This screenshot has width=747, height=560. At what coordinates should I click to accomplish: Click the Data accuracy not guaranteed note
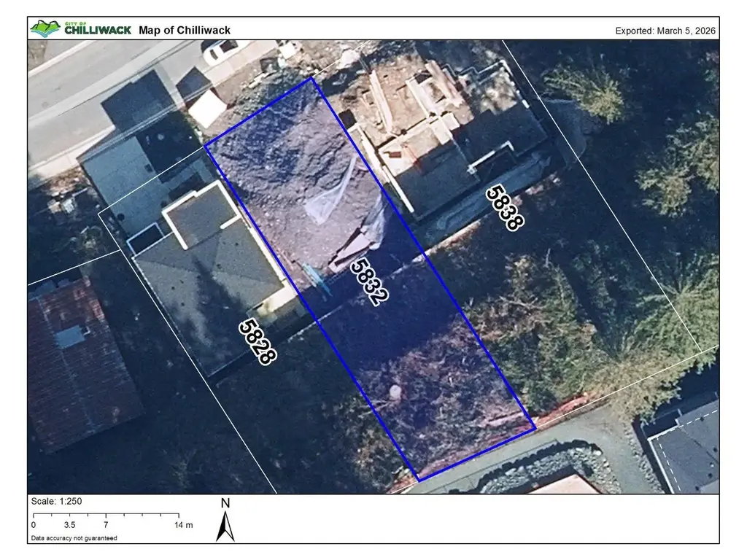point(74,538)
